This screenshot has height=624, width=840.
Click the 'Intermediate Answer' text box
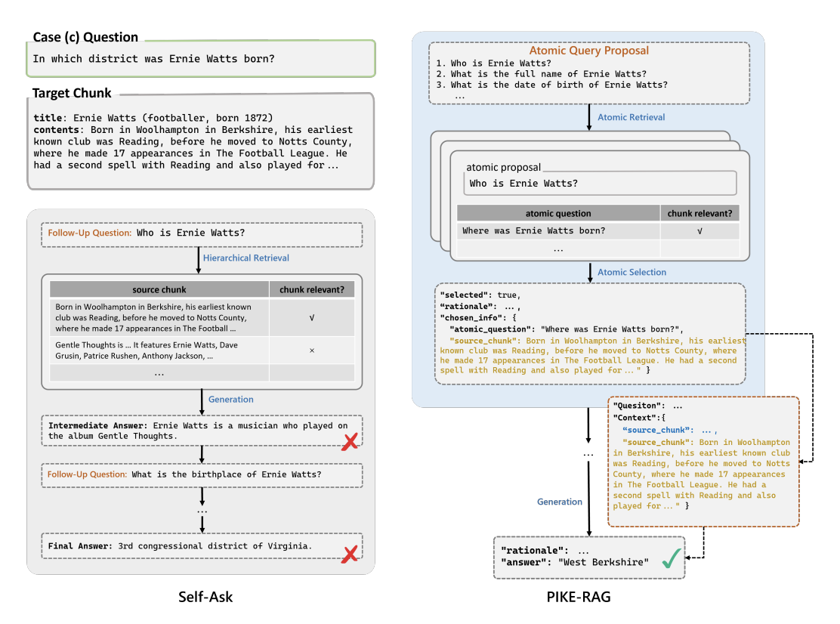202,431
